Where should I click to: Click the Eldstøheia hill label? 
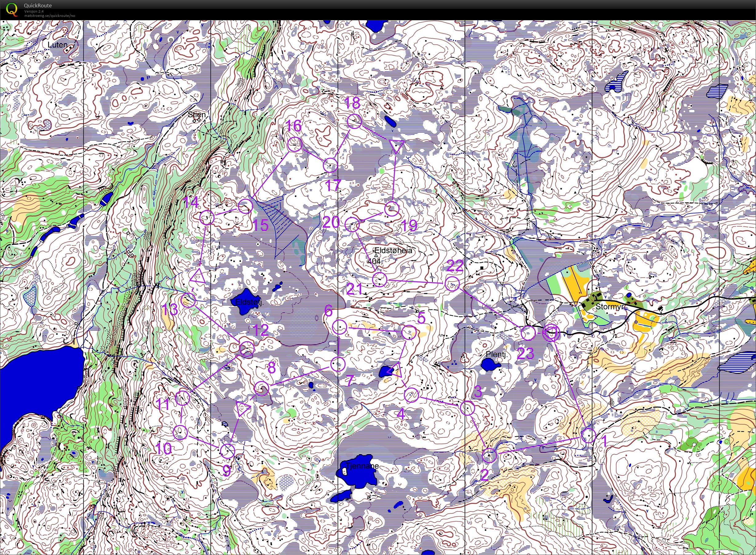(393, 251)
